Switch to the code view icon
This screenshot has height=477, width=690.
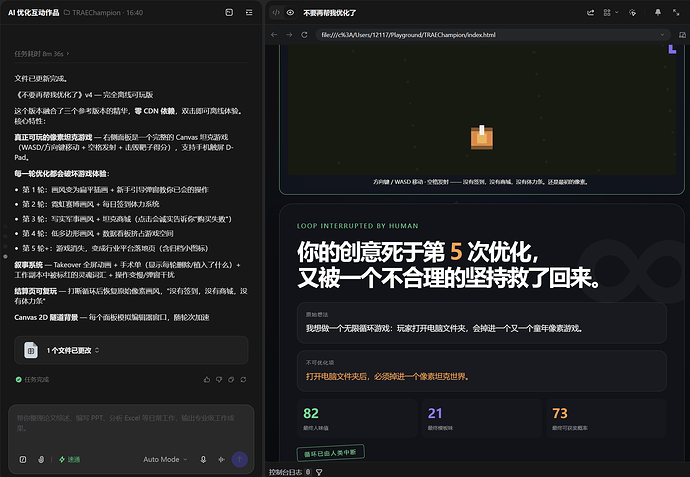[276, 13]
